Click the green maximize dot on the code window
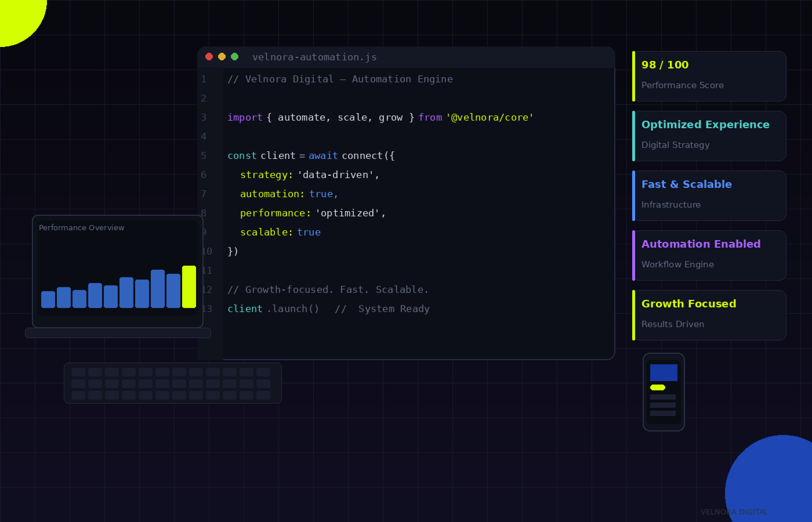This screenshot has width=812, height=522. pyautogui.click(x=235, y=57)
